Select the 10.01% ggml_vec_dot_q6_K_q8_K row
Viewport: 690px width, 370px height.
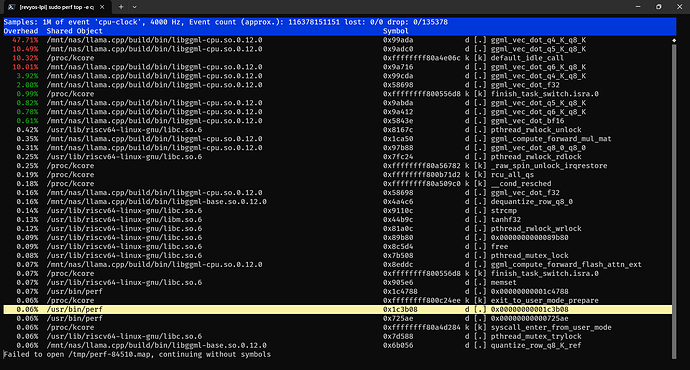[x=338, y=67]
